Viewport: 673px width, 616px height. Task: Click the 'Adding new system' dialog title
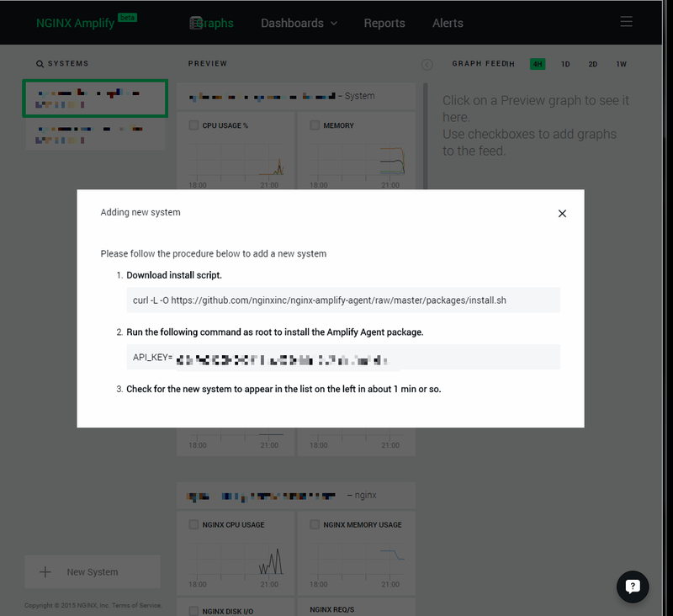pos(140,212)
